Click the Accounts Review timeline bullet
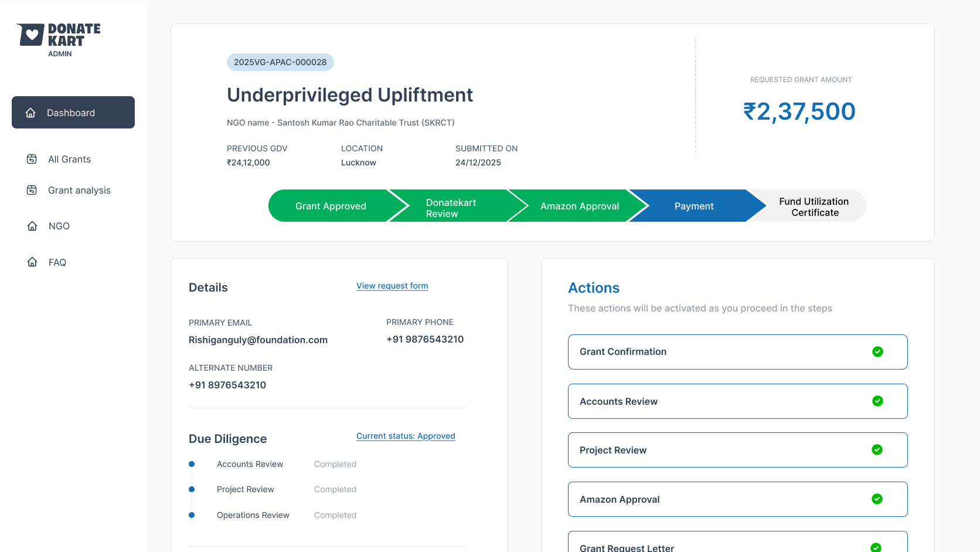Screen dimensions: 980x552 click(x=192, y=464)
